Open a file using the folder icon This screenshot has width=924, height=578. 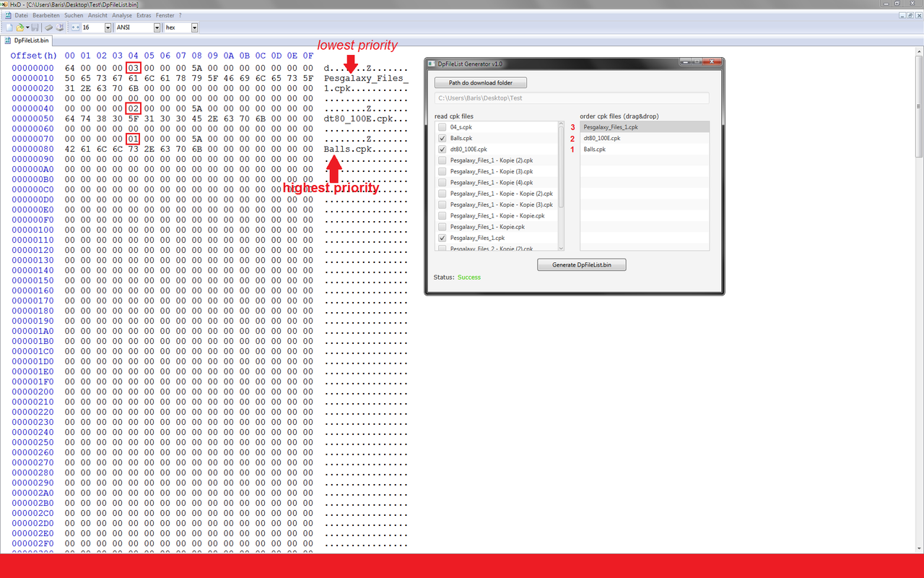click(19, 27)
